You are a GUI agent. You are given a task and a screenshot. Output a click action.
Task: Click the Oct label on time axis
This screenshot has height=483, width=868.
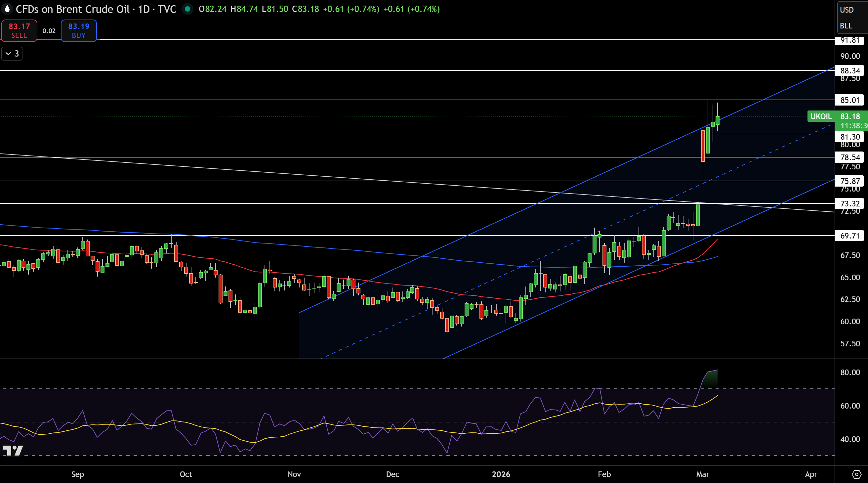(x=186, y=474)
